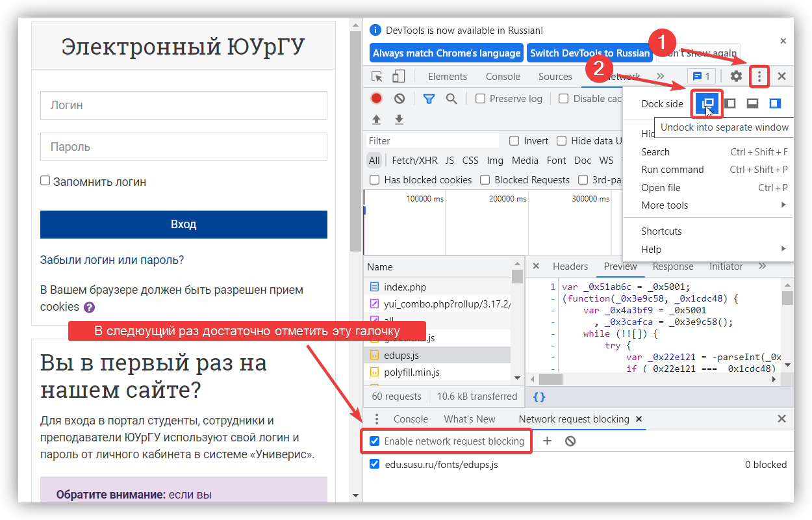The height and width of the screenshot is (520, 812).
Task: Pretty print the script with braces icon
Action: (539, 396)
